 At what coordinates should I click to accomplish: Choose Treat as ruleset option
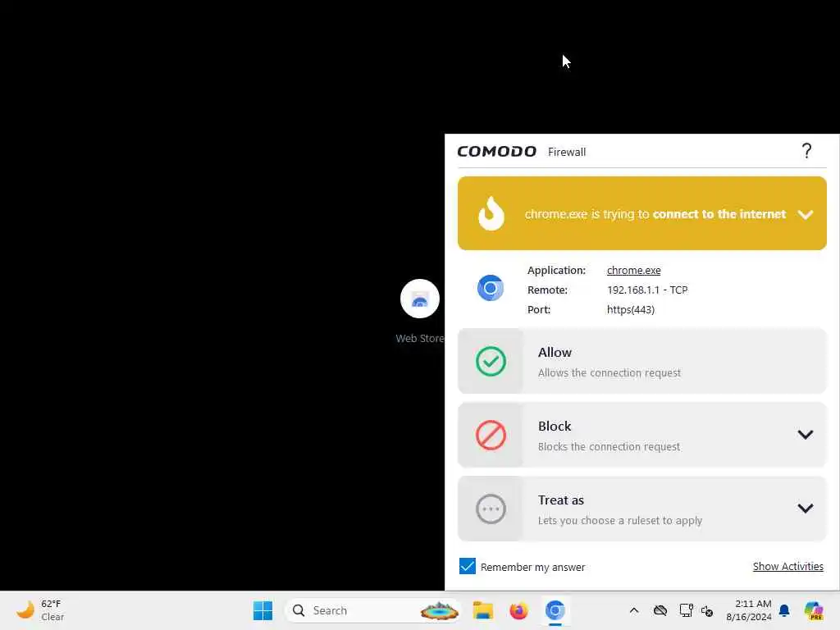641,509
